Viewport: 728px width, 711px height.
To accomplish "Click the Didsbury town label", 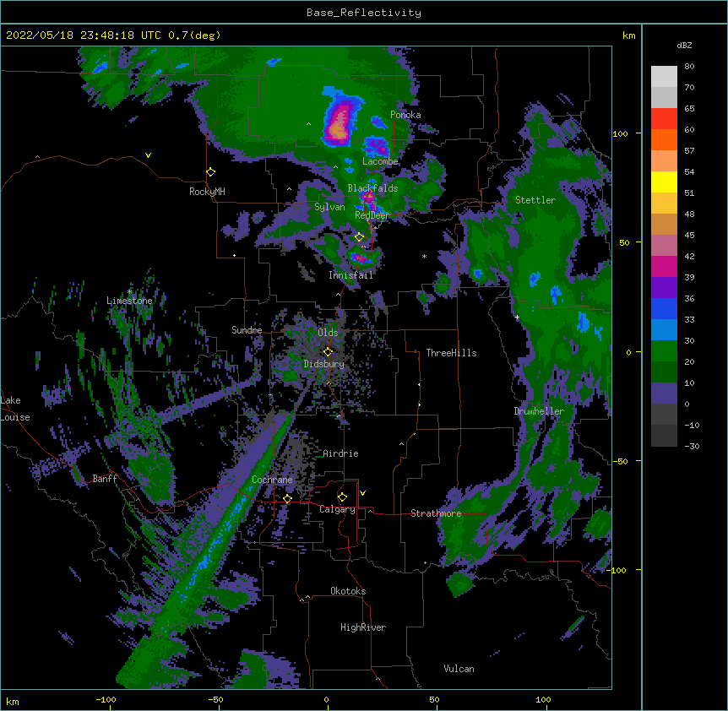I will [x=324, y=364].
